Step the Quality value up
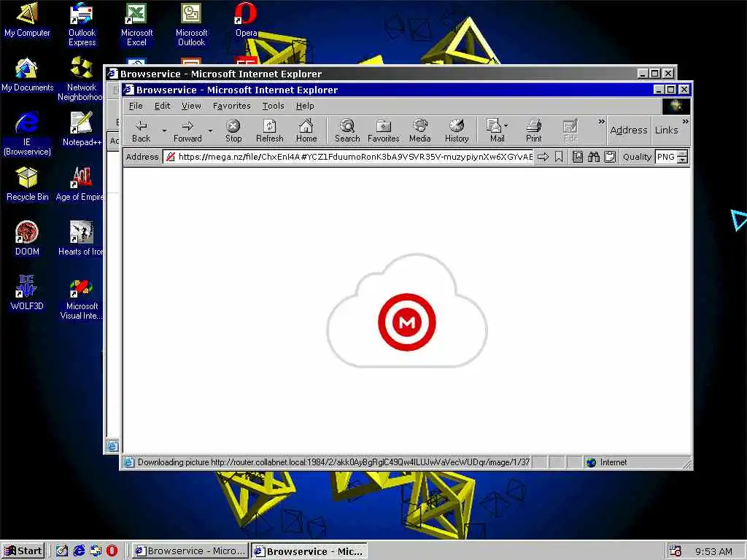The width and height of the screenshot is (747, 560). [683, 153]
